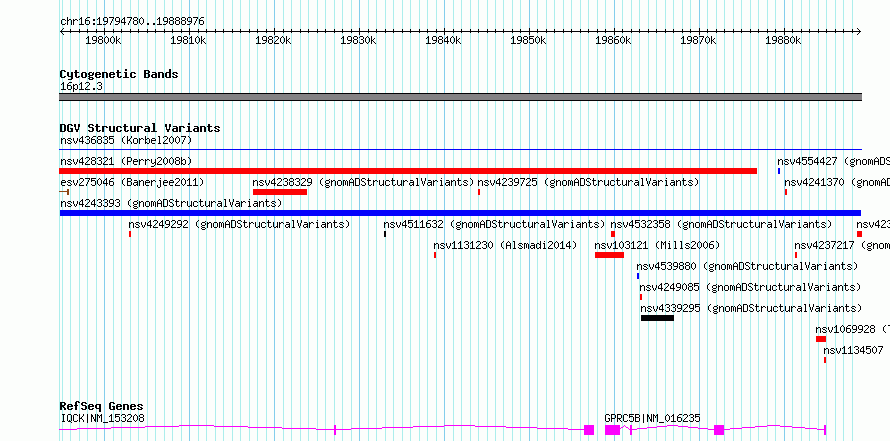Viewport: 890px width, 441px height.
Task: Click the 19840k ruler tick label
Action: (444, 41)
